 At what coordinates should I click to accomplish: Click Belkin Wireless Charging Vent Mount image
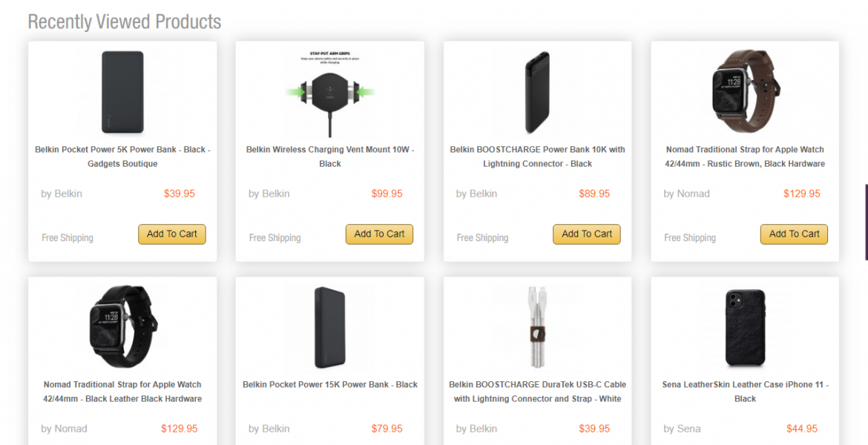click(x=330, y=93)
